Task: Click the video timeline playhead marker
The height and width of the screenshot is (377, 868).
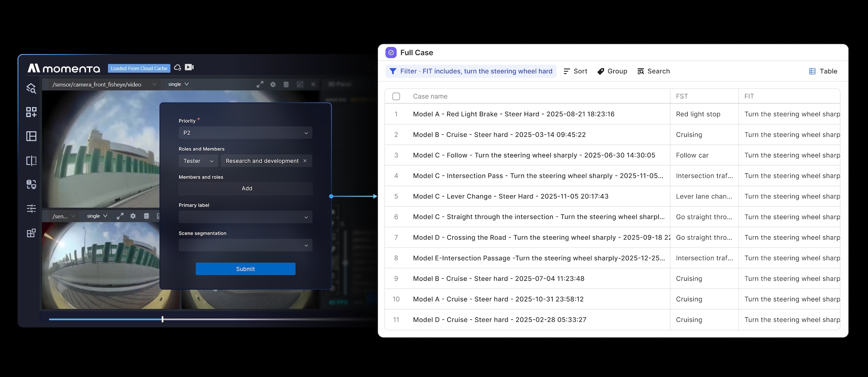Action: [x=162, y=319]
